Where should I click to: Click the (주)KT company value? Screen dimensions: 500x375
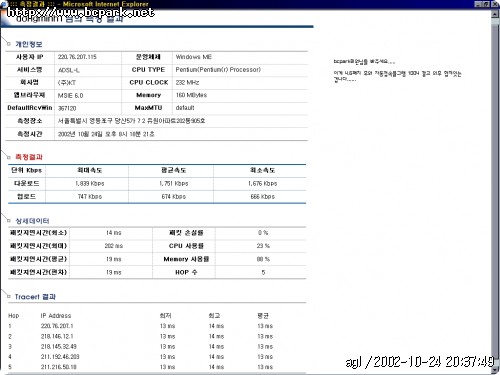click(x=67, y=82)
